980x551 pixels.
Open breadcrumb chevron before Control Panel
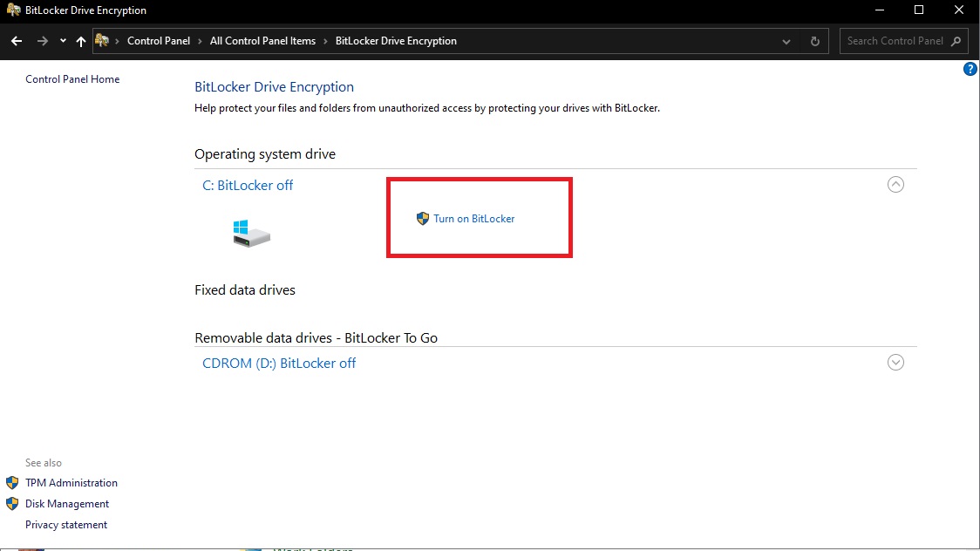click(x=117, y=41)
